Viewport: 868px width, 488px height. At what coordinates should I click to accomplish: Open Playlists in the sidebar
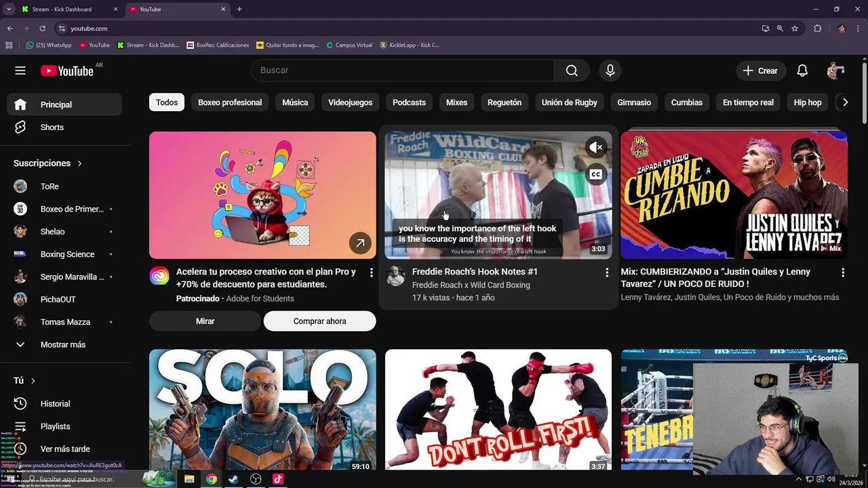coord(65,426)
